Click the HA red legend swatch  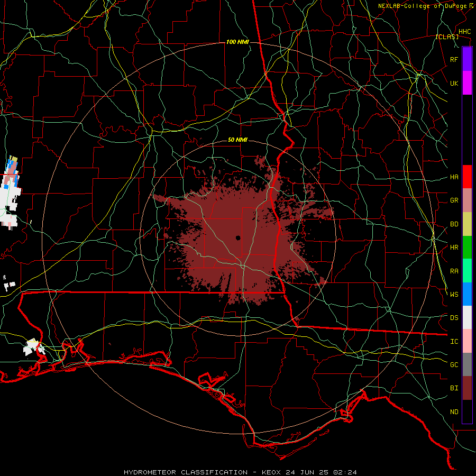pos(467,177)
